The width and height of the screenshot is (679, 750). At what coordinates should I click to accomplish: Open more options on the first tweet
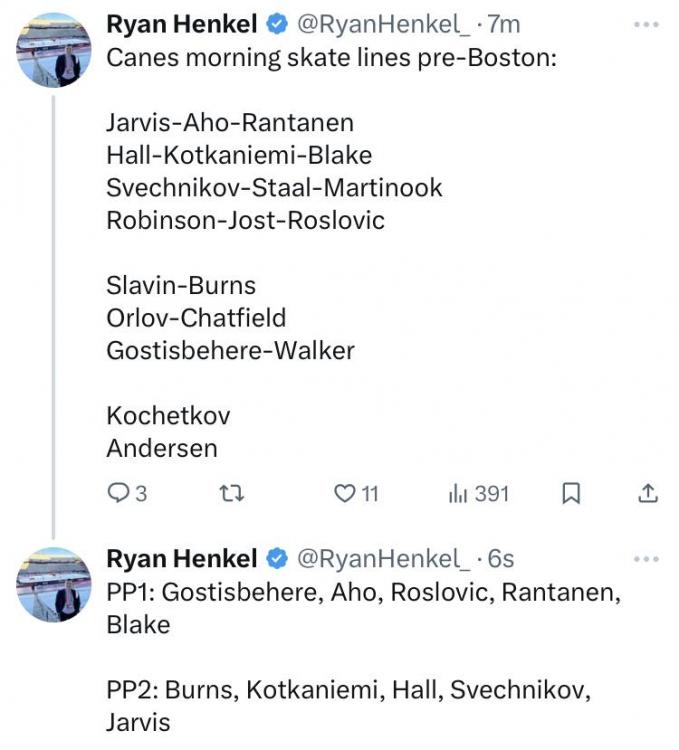tap(647, 24)
